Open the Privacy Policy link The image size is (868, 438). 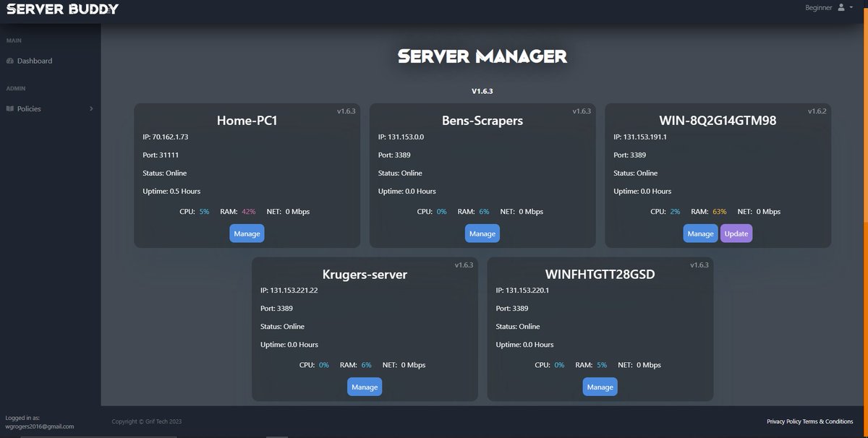point(784,421)
